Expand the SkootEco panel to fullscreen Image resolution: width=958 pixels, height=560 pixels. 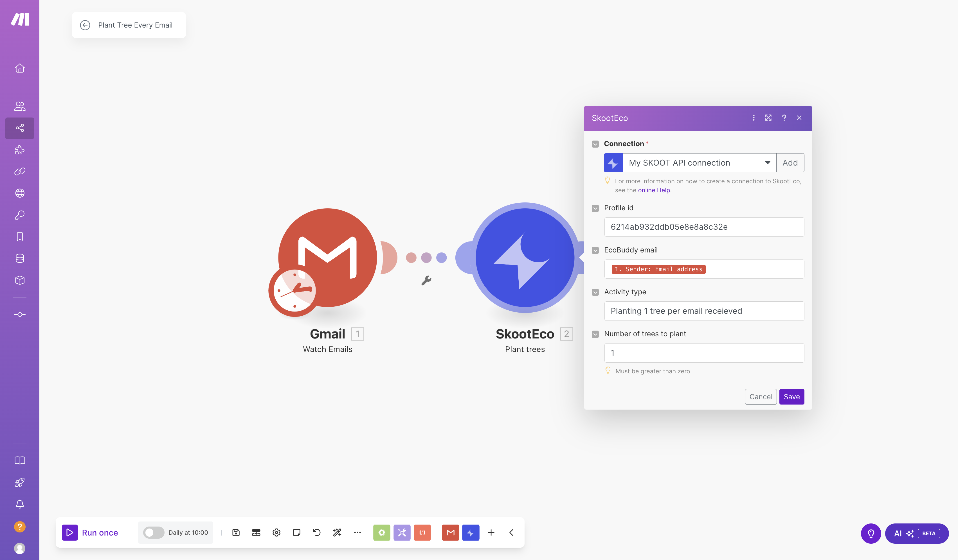tap(768, 118)
